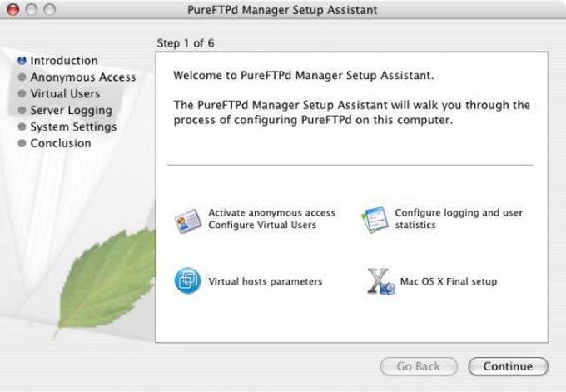Select Anonymous Access in the steps list
This screenshot has width=566, height=392.
pos(83,77)
